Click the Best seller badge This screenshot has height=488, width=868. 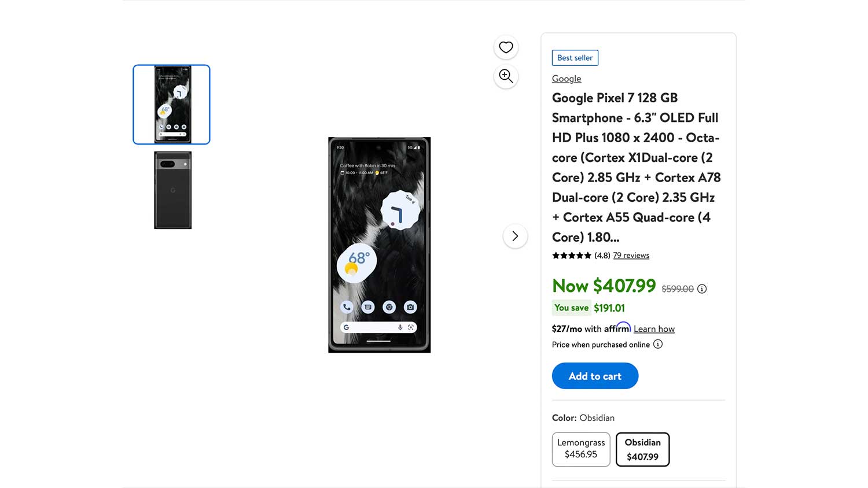point(575,58)
